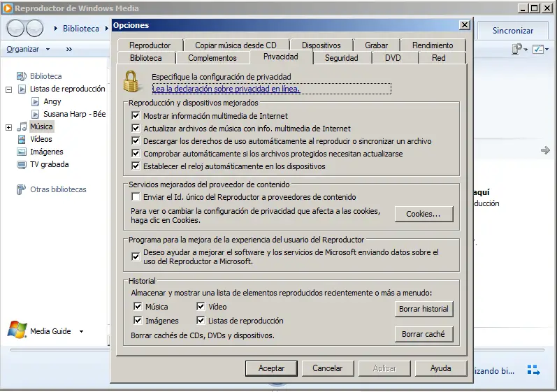
Task: Confirm with the Aceptar button
Action: (271, 368)
